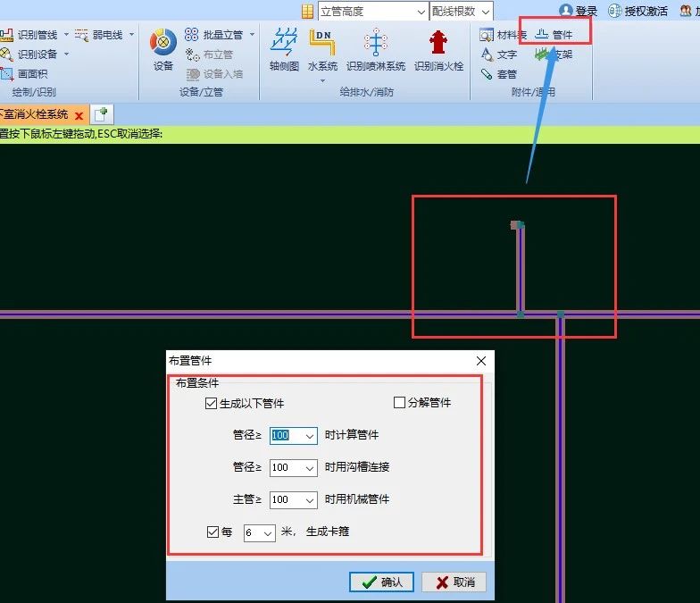Click the 取消 cancel button

[454, 582]
